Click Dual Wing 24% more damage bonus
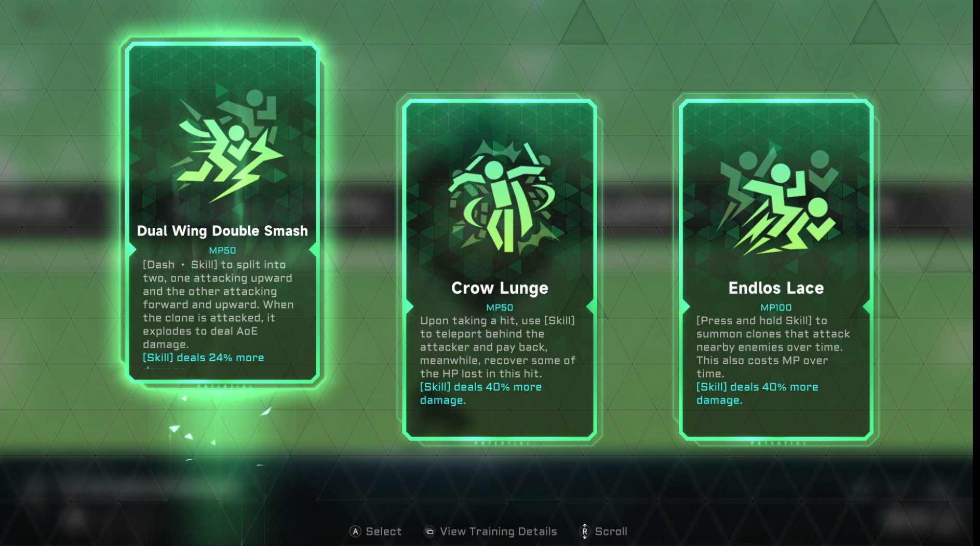This screenshot has height=546, width=980. click(204, 358)
